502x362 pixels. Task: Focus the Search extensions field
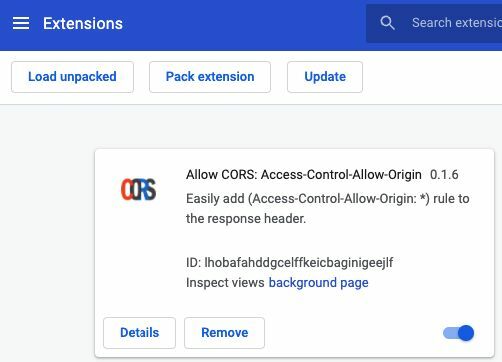(434, 23)
